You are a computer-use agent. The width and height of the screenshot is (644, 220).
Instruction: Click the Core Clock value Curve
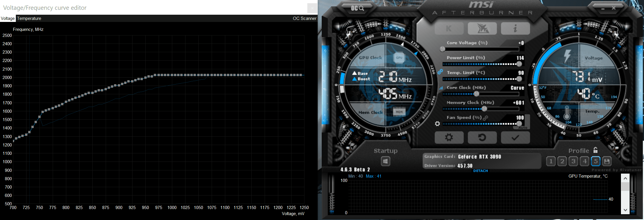517,88
